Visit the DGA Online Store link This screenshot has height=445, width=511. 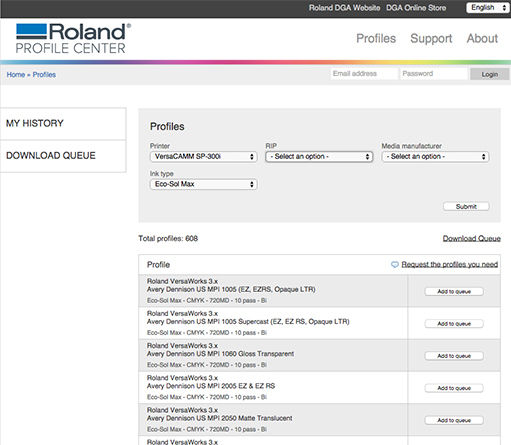click(x=416, y=8)
